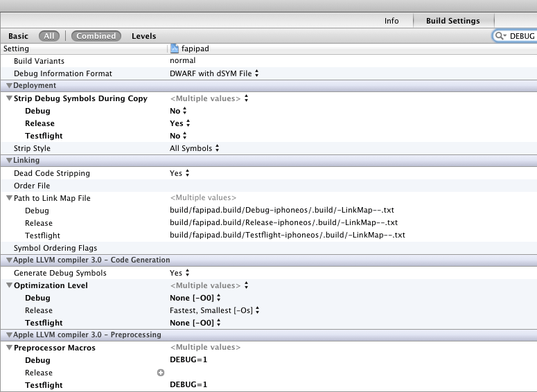
Task: Collapse the Code Generation section
Action: pyautogui.click(x=9, y=260)
